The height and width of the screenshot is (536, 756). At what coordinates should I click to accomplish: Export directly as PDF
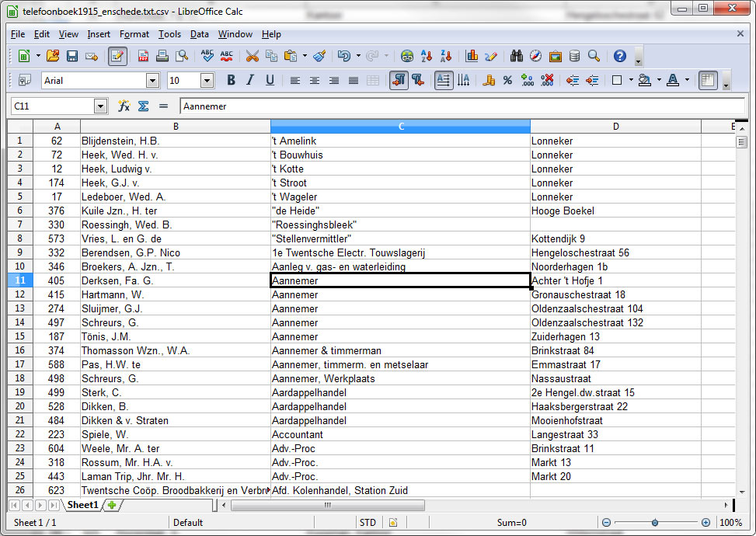point(144,56)
